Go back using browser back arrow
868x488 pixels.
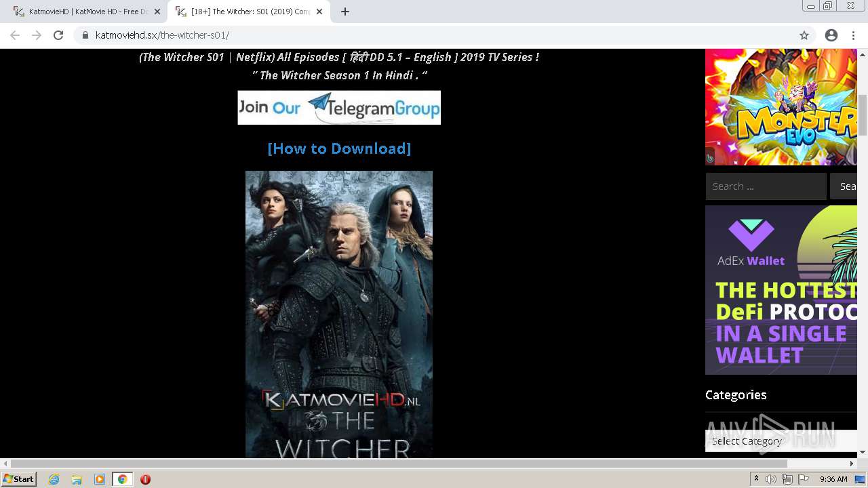click(x=15, y=35)
